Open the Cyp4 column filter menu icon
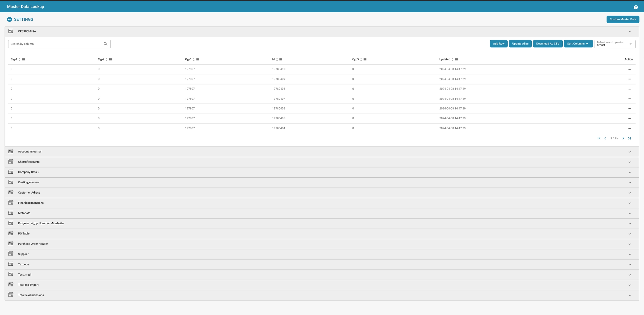The height and width of the screenshot is (315, 644). 23,60
